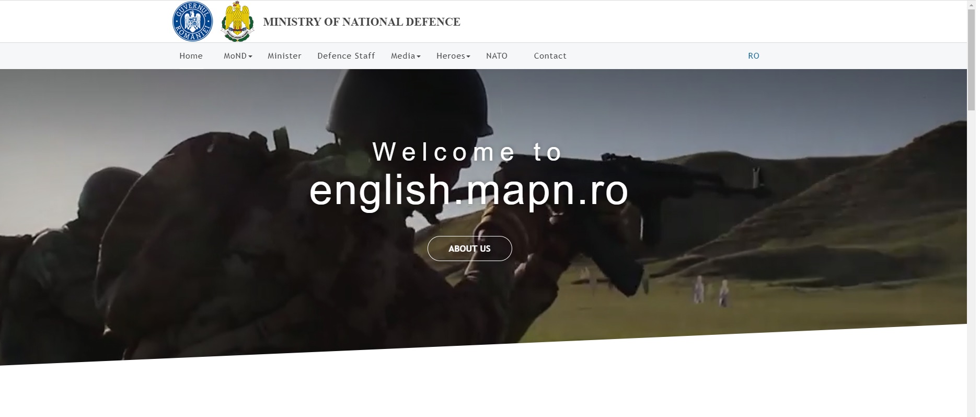Click the vertical scrollbar thumb

click(x=971, y=58)
